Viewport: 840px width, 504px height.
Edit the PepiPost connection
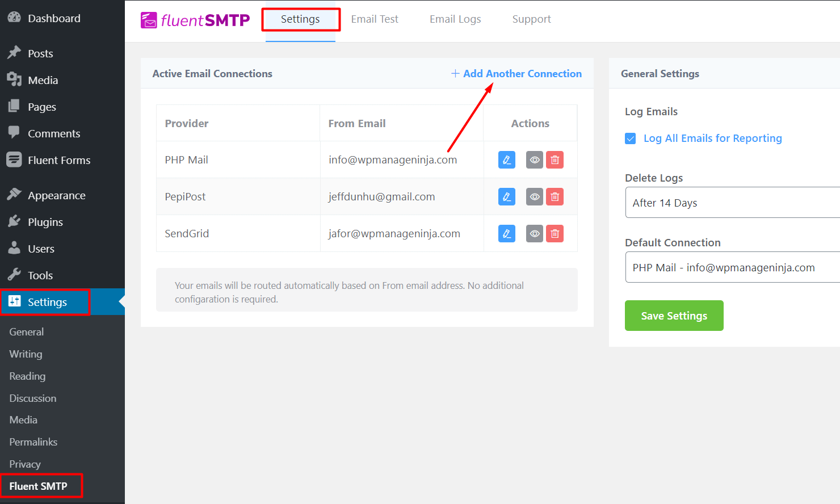tap(507, 197)
